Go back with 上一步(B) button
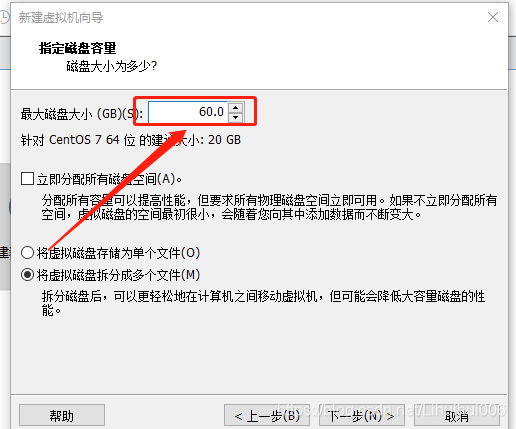This screenshot has width=516, height=429. tap(267, 415)
